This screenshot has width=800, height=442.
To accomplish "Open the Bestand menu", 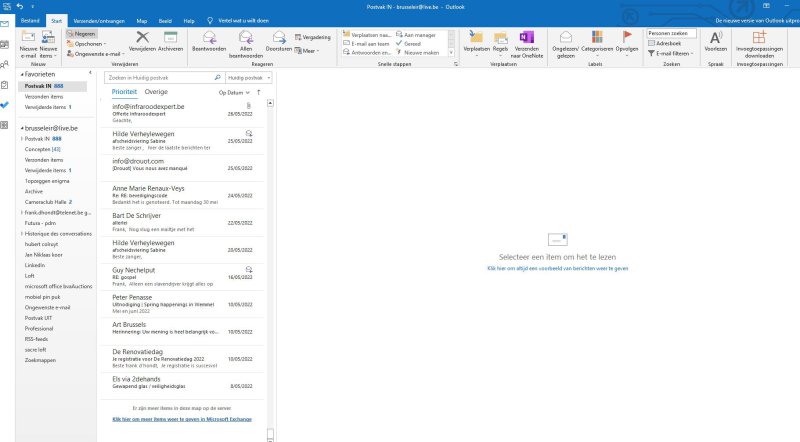I will click(30, 20).
